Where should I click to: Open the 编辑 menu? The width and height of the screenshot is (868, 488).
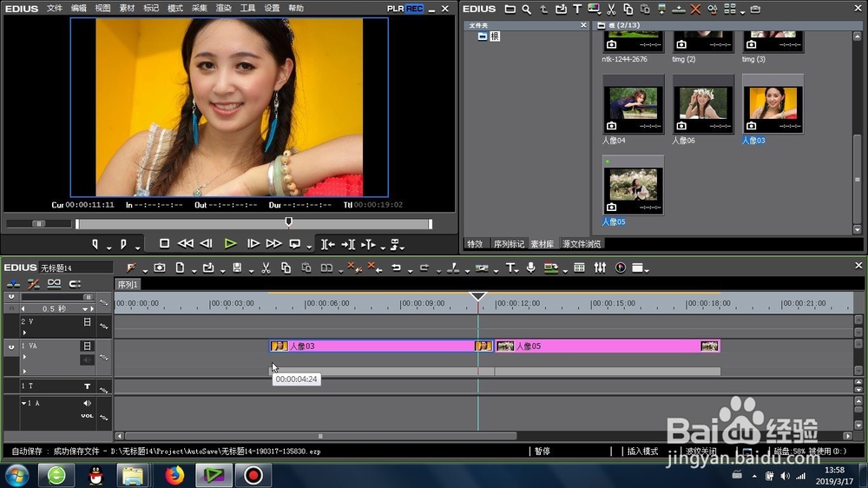(x=79, y=9)
